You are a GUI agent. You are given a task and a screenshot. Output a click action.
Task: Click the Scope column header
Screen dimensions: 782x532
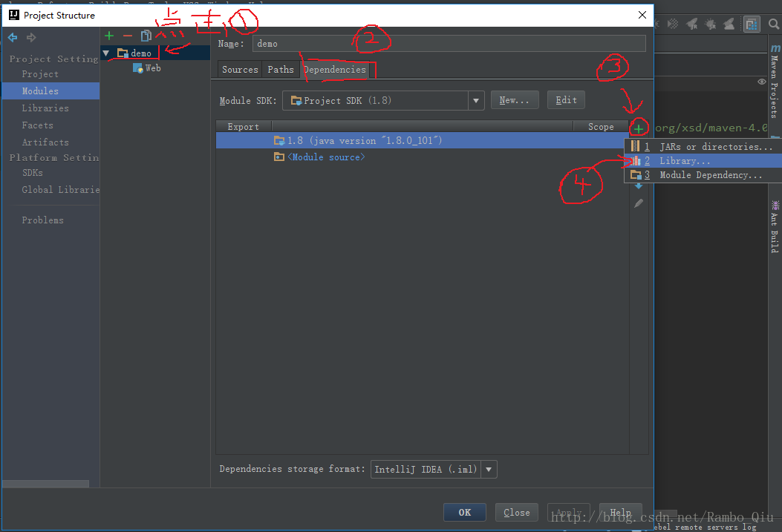[601, 127]
